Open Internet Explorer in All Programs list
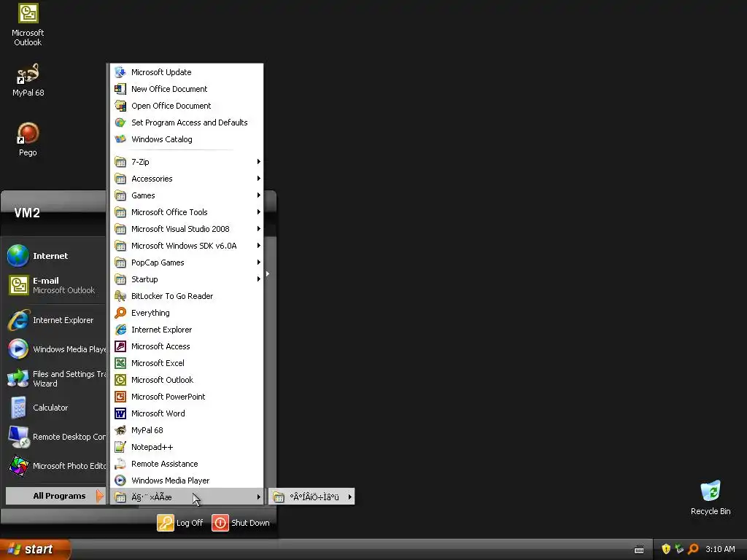The image size is (747, 560). [x=186, y=330]
